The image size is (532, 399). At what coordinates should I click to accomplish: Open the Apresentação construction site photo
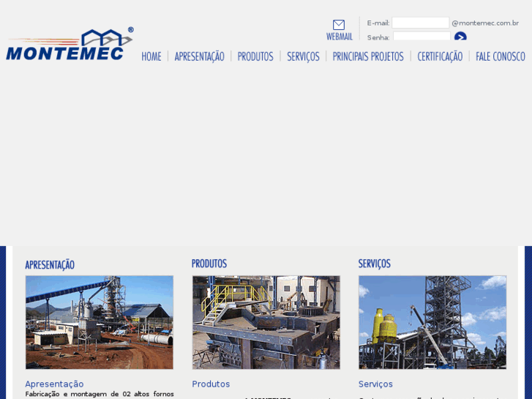(x=100, y=322)
